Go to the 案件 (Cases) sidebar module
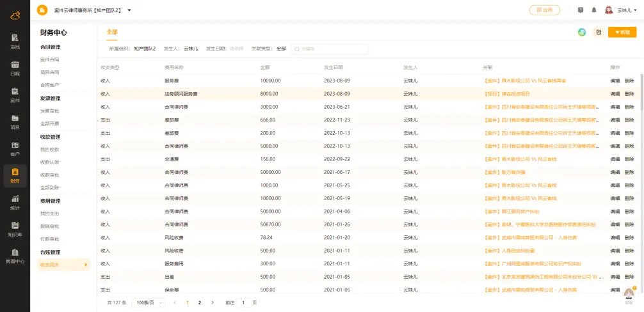The height and width of the screenshot is (312, 644). point(15,95)
